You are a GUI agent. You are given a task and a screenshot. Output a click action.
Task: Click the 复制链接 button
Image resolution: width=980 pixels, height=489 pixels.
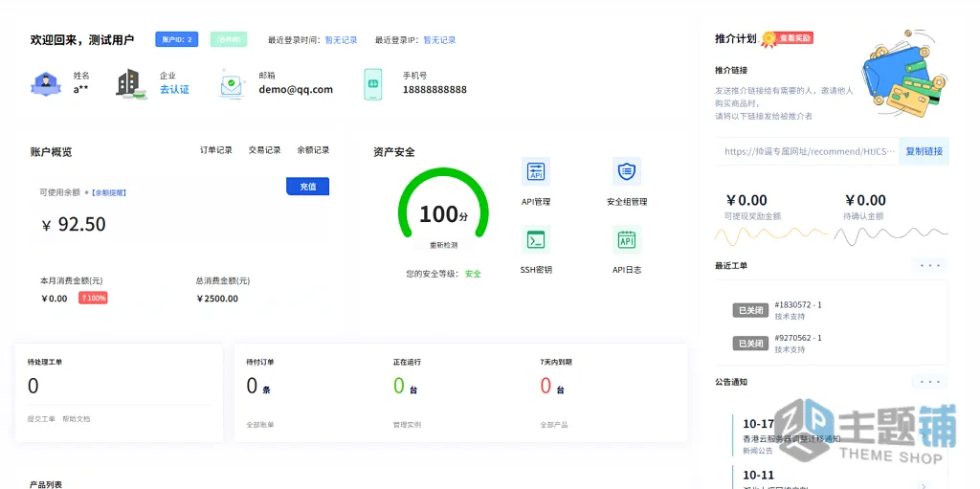coord(924,151)
